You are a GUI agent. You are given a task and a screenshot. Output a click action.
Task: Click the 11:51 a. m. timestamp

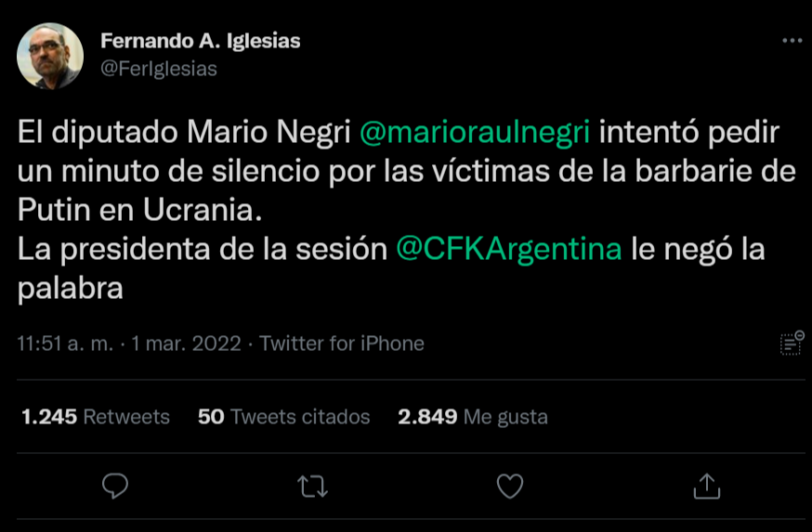(65, 344)
